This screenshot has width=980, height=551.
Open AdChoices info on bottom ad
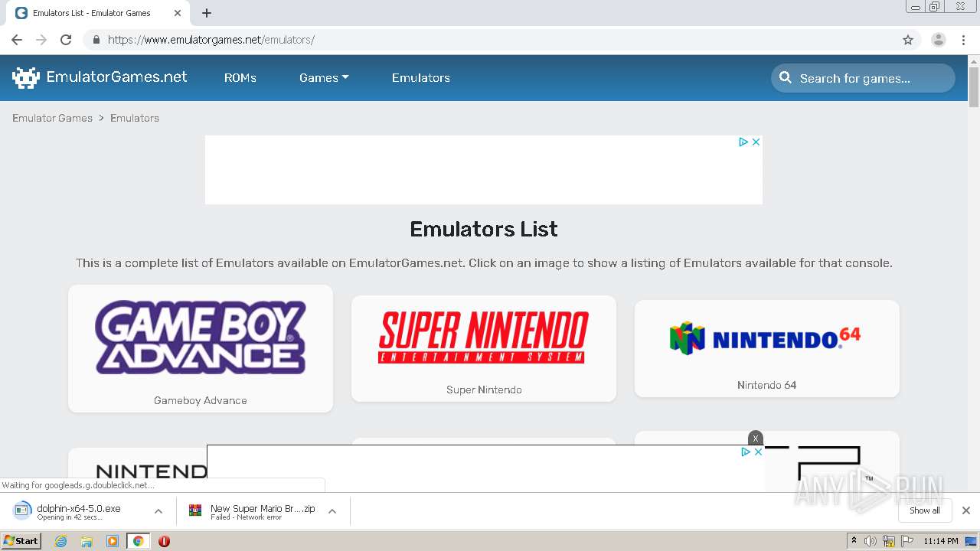745,452
